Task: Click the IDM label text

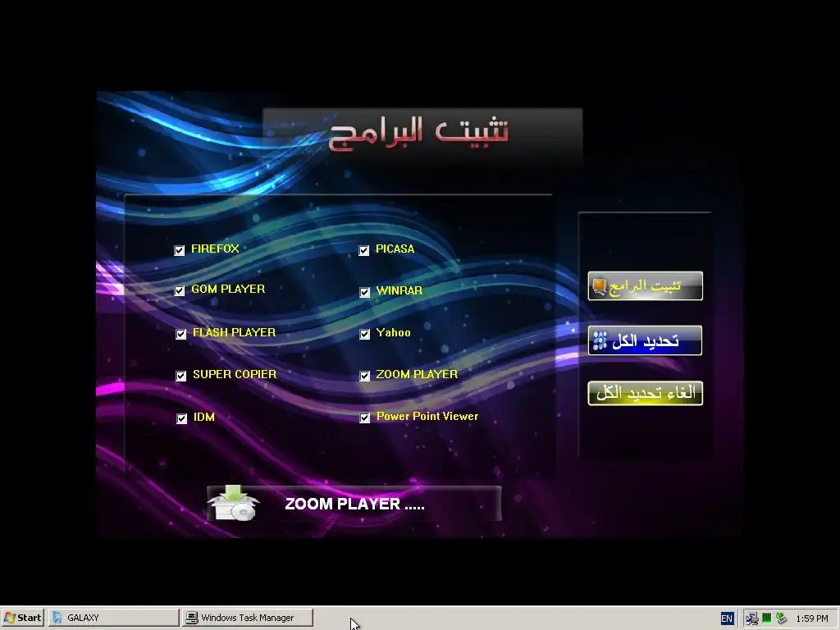Action: click(x=203, y=417)
